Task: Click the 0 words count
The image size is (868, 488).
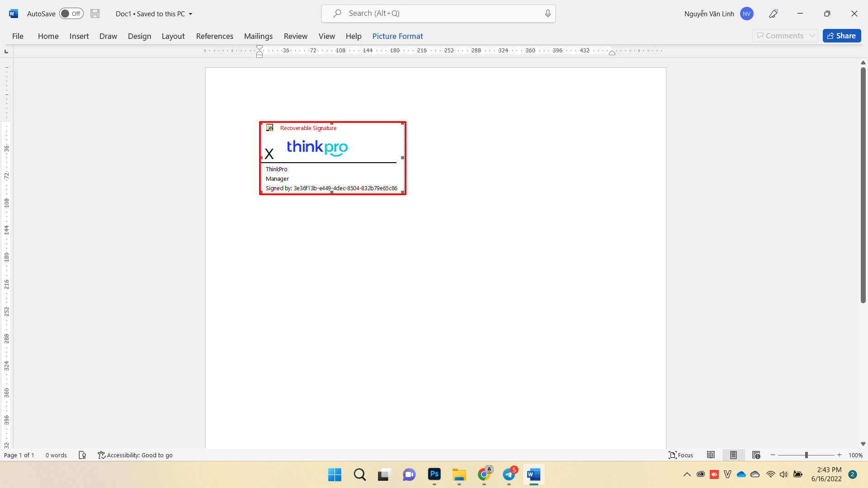Action: pyautogui.click(x=56, y=455)
